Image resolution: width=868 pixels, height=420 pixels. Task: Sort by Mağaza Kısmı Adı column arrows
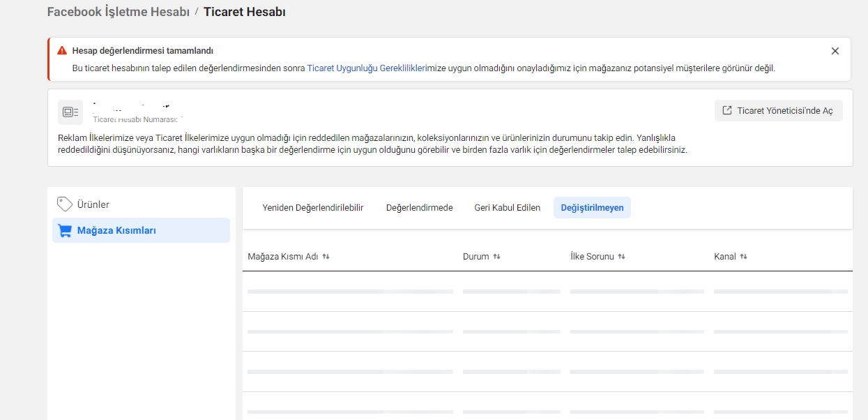(x=326, y=257)
